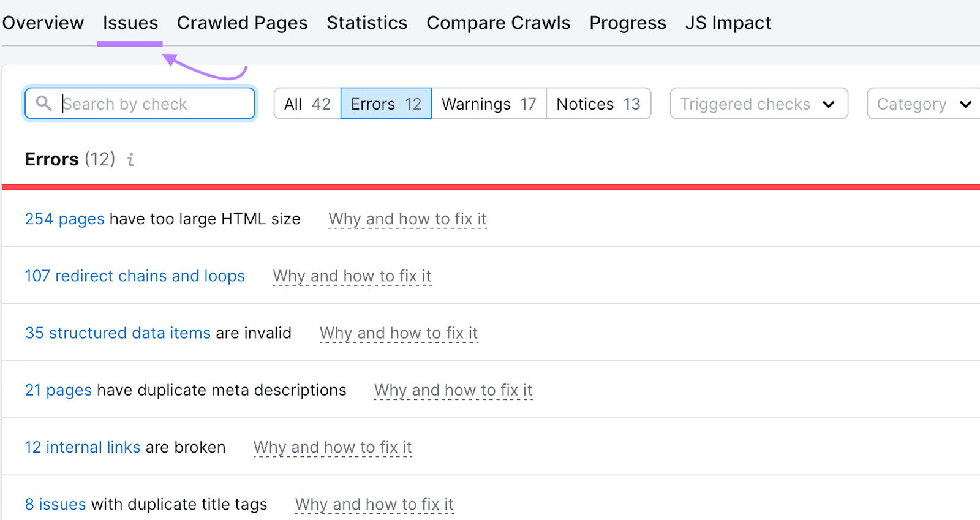Open the 21 pages link
980x520 pixels.
[x=58, y=390]
